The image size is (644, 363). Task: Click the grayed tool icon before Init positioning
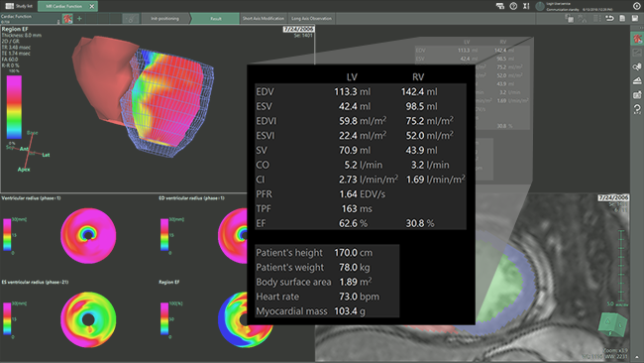point(131,19)
